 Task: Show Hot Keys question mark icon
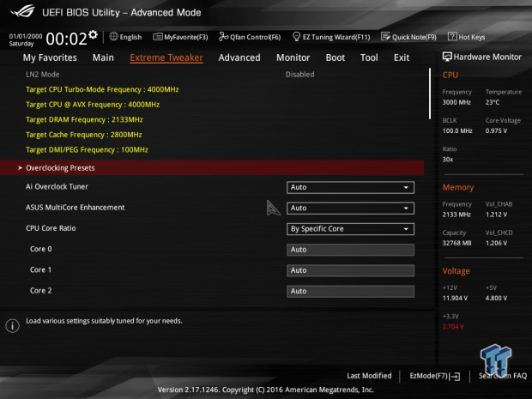tap(452, 36)
